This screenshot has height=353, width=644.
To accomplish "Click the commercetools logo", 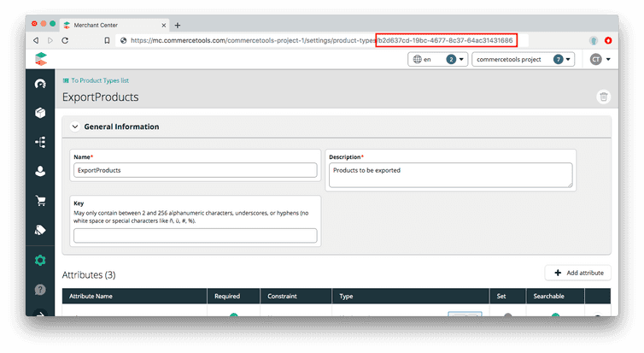I will [x=40, y=59].
